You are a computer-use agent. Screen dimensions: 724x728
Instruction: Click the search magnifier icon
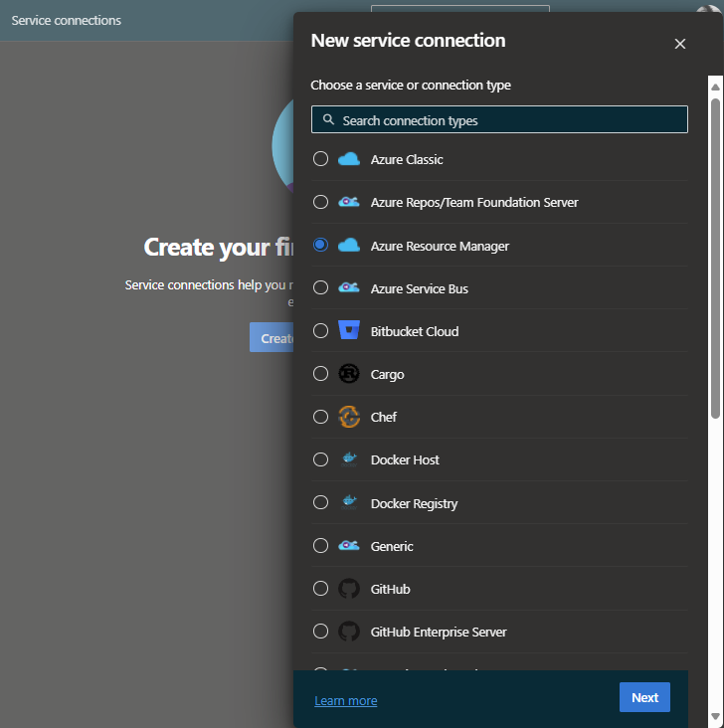click(328, 119)
